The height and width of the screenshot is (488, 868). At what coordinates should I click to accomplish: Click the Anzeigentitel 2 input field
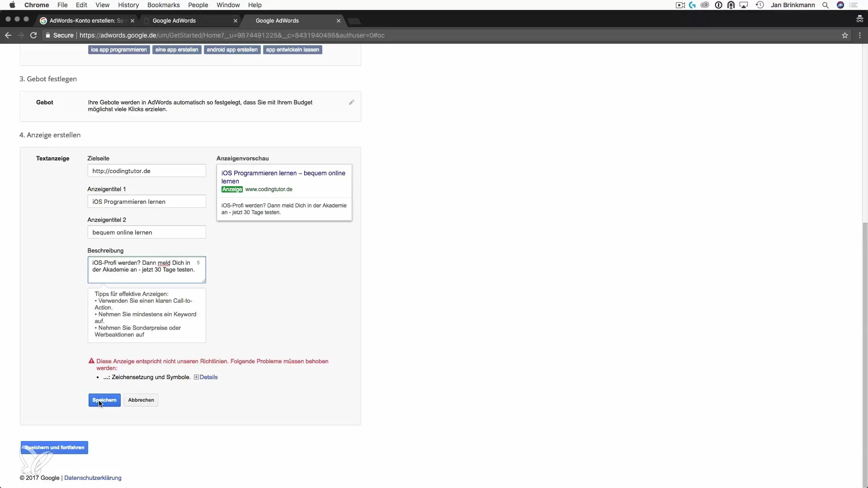click(x=146, y=232)
